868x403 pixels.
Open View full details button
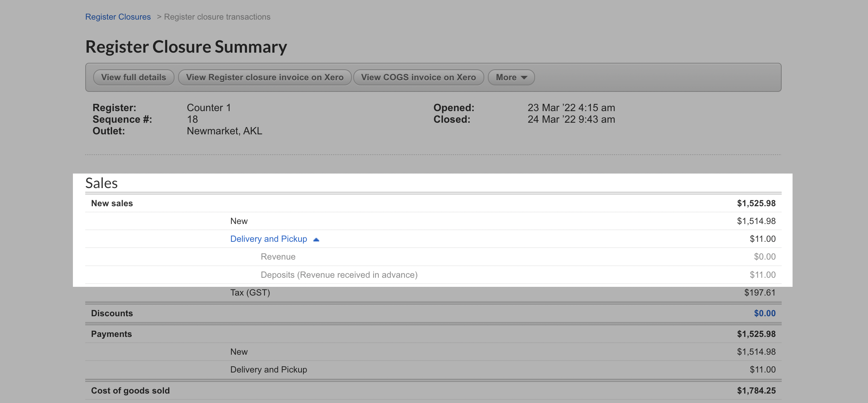click(x=133, y=77)
